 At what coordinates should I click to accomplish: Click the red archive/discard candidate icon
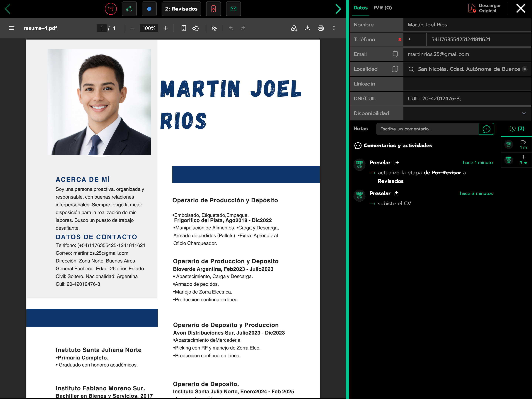(111, 9)
